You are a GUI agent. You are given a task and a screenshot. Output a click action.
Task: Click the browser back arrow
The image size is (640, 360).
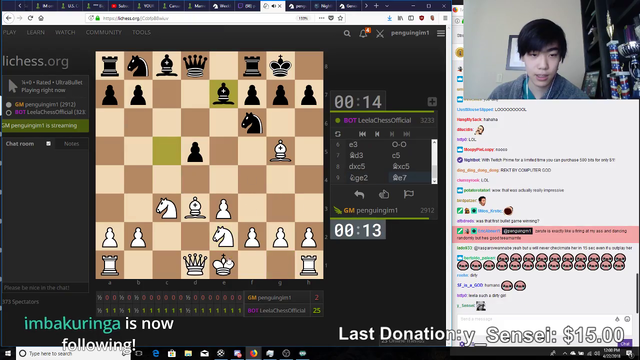9,18
